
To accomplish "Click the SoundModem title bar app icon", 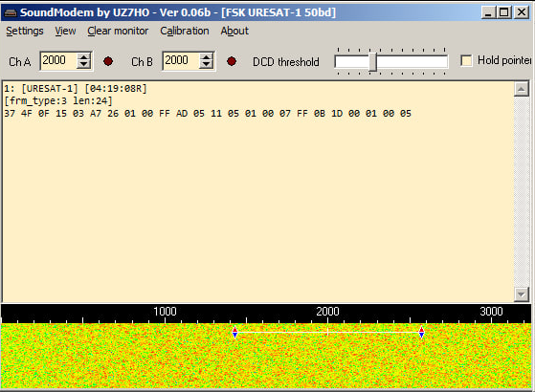I will 11,13.
